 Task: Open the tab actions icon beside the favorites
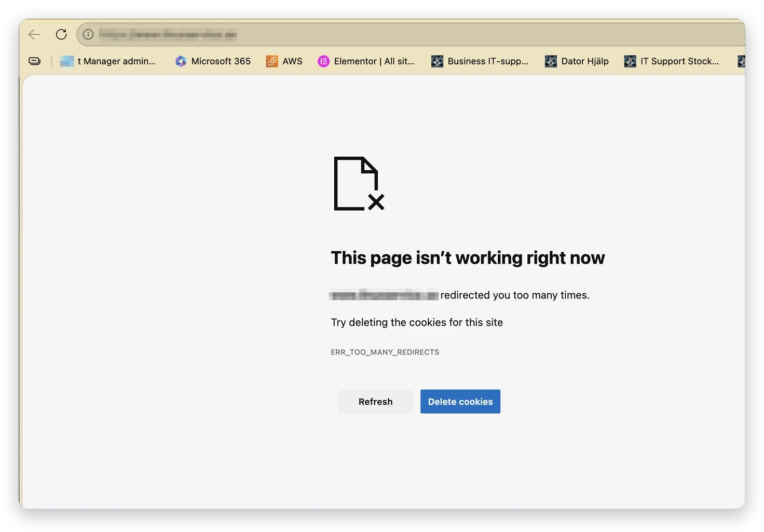34,61
